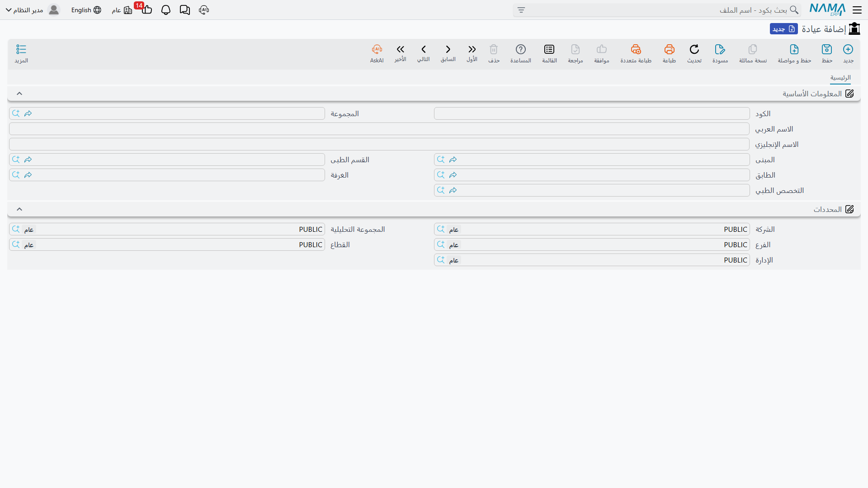Jump to الأخير last record
Image resolution: width=868 pixels, height=488 pixels.
point(400,49)
